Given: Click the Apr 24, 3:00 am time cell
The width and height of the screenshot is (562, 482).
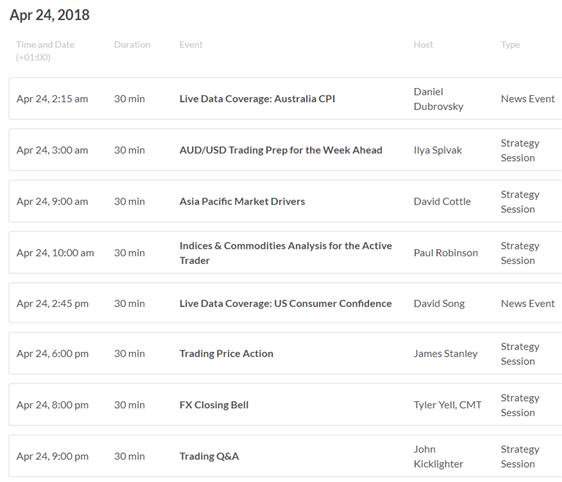Looking at the screenshot, I should [52, 150].
